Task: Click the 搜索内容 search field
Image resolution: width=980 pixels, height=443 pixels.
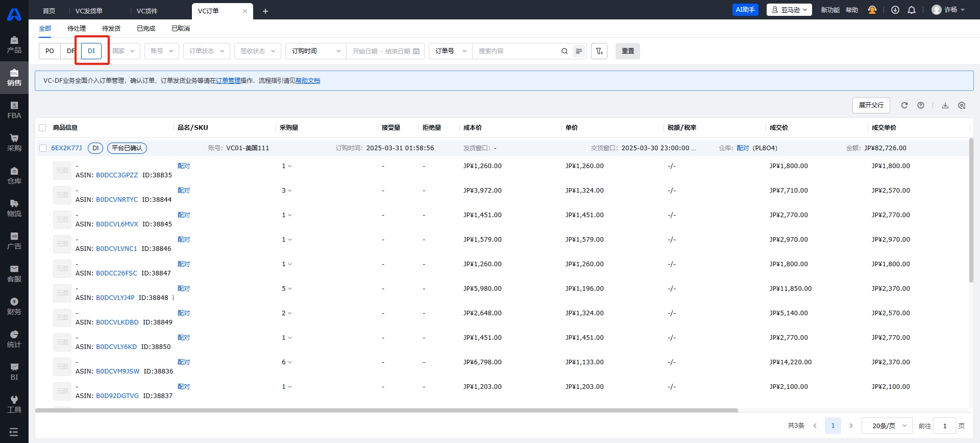Action: pyautogui.click(x=516, y=51)
